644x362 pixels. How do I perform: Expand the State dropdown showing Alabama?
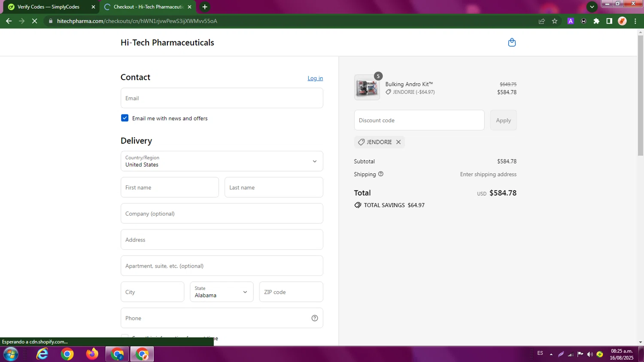point(222,292)
